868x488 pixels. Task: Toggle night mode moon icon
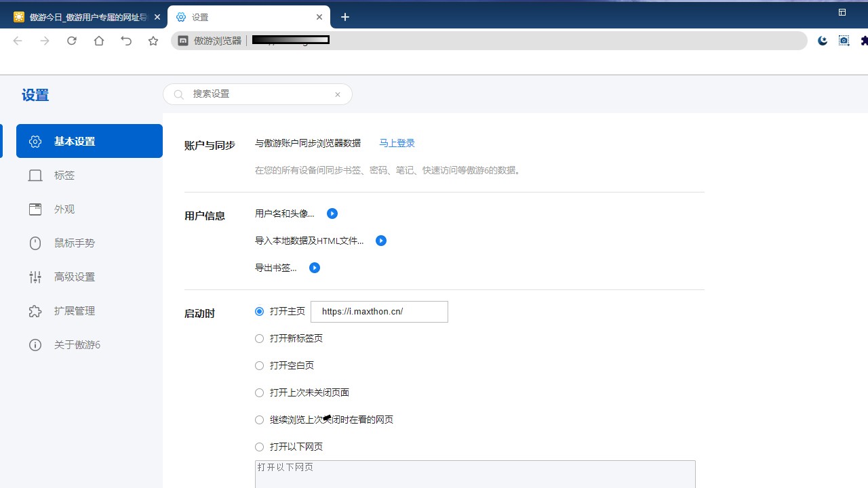pyautogui.click(x=823, y=41)
